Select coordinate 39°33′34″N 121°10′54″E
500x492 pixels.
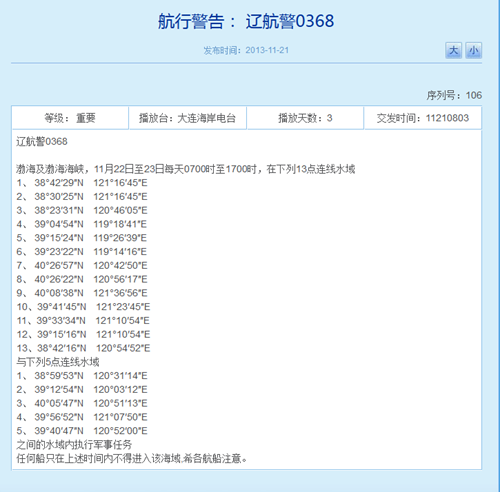pos(93,321)
